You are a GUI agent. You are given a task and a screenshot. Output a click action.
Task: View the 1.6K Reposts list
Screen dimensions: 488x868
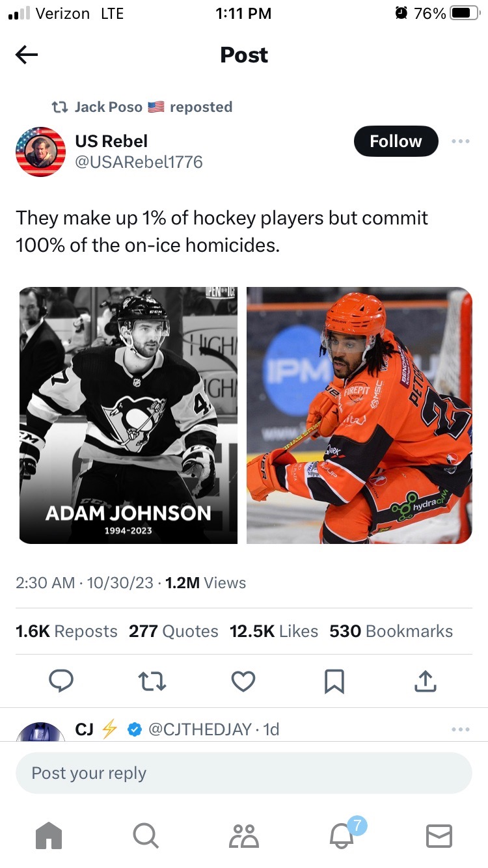(66, 631)
